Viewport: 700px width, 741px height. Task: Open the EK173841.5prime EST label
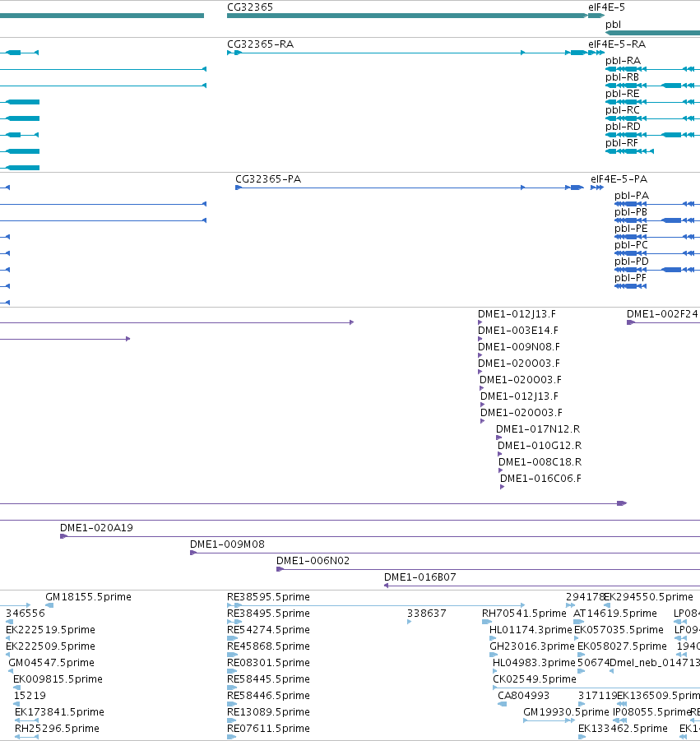tap(59, 712)
